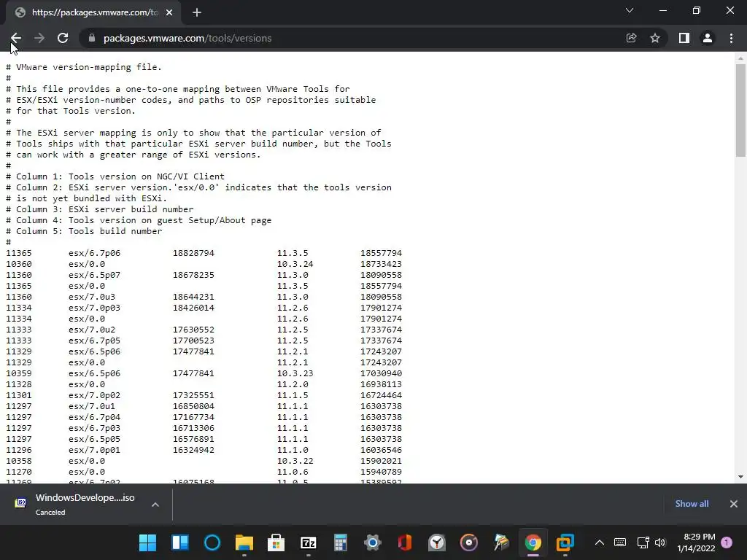This screenshot has height=560, width=747.
Task: Click the tools code 10359
Action: click(x=19, y=374)
